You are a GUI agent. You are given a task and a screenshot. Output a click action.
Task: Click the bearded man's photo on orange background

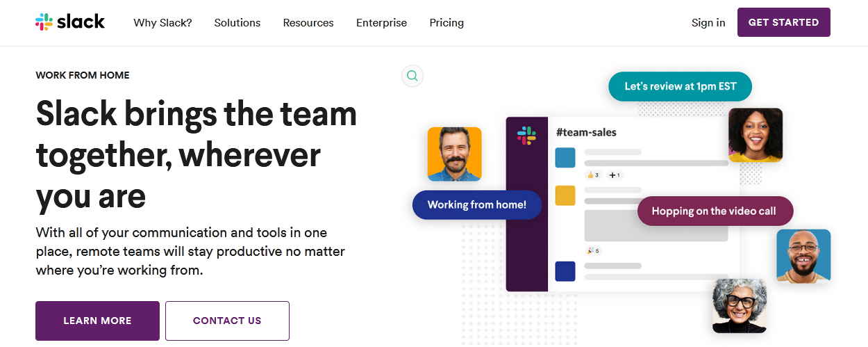point(454,154)
